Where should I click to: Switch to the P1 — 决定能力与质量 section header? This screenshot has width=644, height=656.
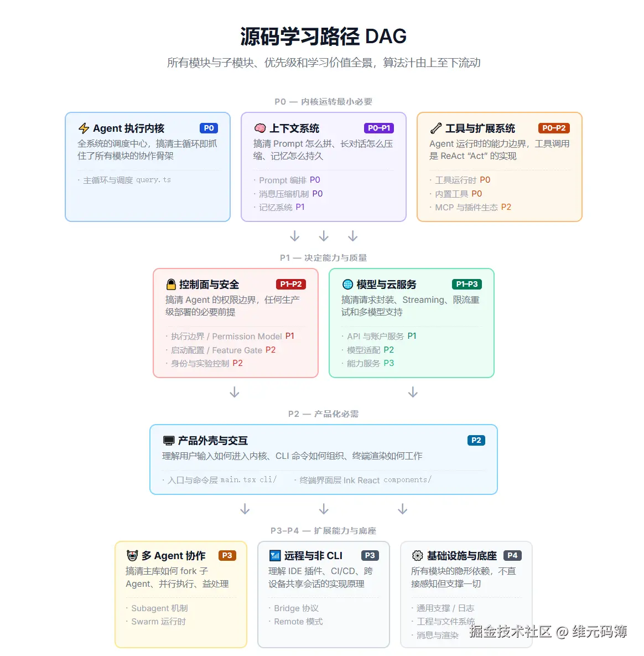[324, 257]
